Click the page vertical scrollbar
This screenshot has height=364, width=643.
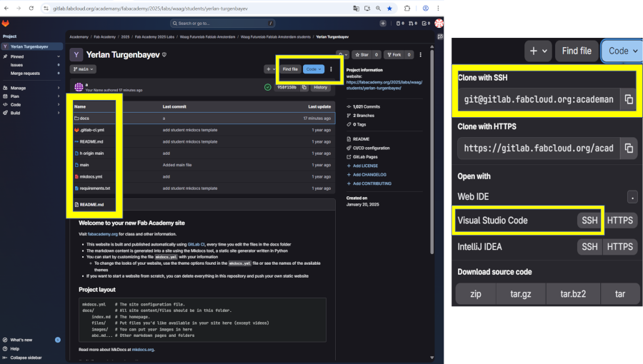[432, 151]
